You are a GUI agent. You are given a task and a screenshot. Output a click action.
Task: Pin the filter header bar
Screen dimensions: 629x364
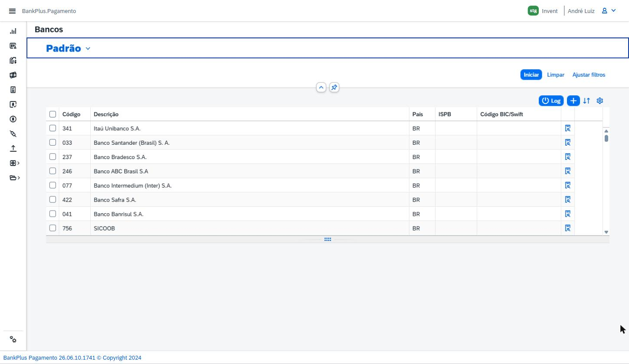tap(334, 88)
